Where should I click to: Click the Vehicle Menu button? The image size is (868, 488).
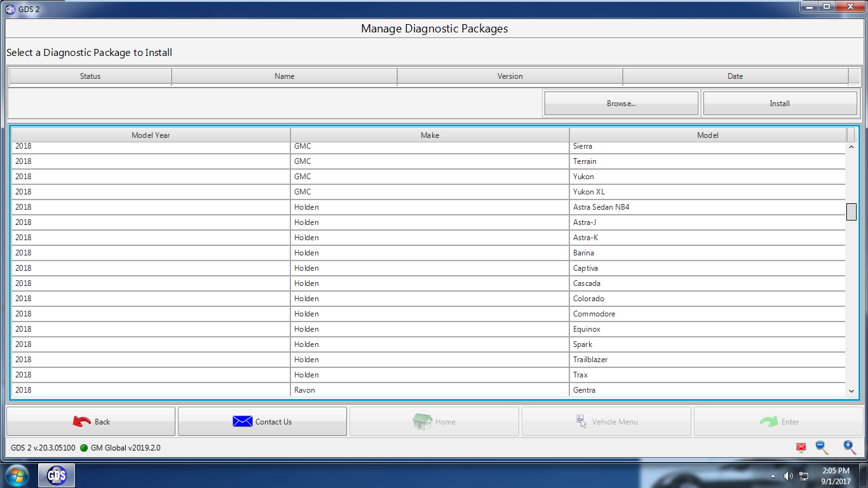point(606,421)
